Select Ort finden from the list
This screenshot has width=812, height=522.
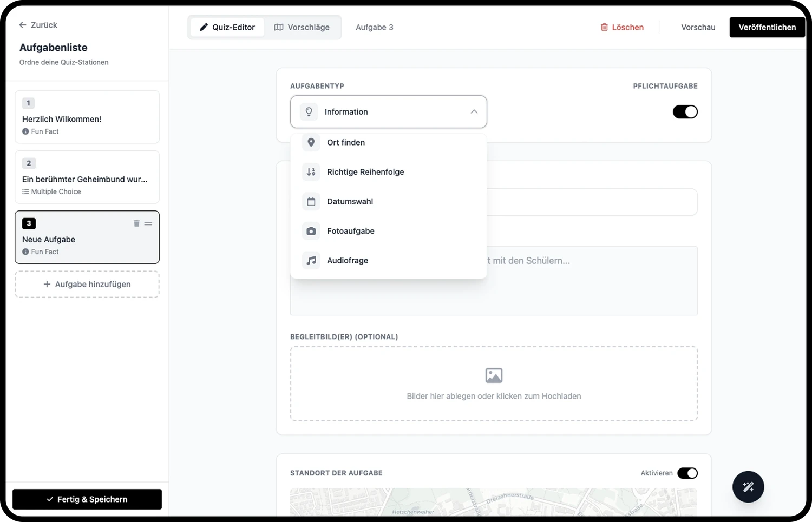[389, 142]
